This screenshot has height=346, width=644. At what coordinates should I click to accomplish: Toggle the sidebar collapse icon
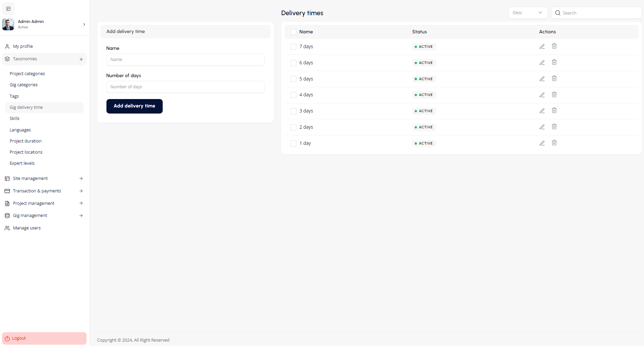(x=8, y=9)
